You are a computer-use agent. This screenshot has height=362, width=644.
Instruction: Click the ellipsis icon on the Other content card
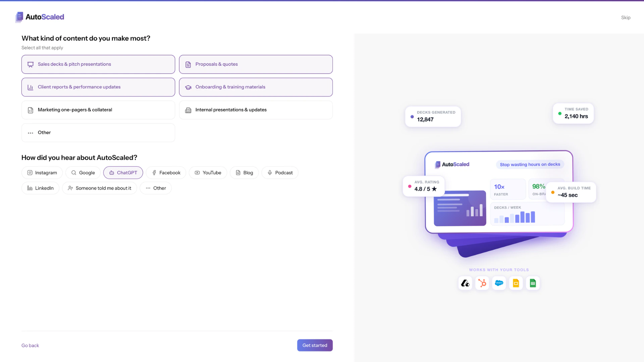[x=31, y=133]
